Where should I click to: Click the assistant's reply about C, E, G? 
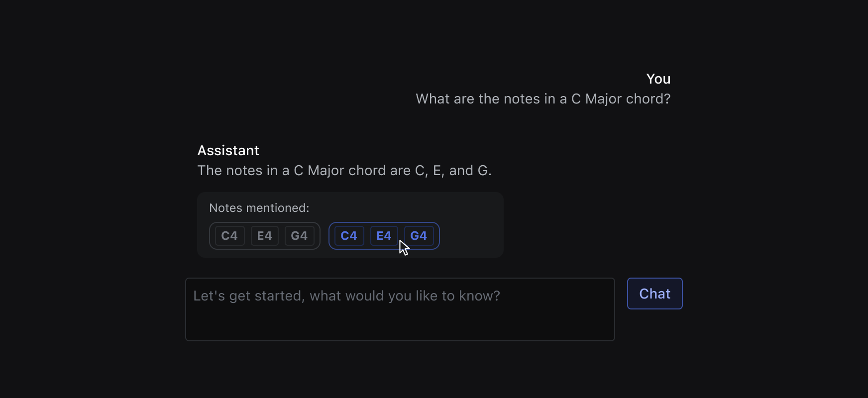coord(344,170)
